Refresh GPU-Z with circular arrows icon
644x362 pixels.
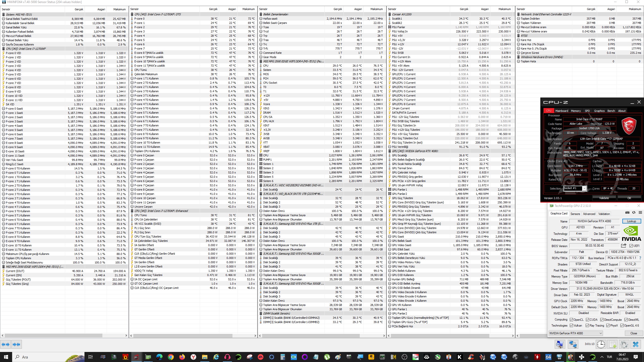(634, 212)
